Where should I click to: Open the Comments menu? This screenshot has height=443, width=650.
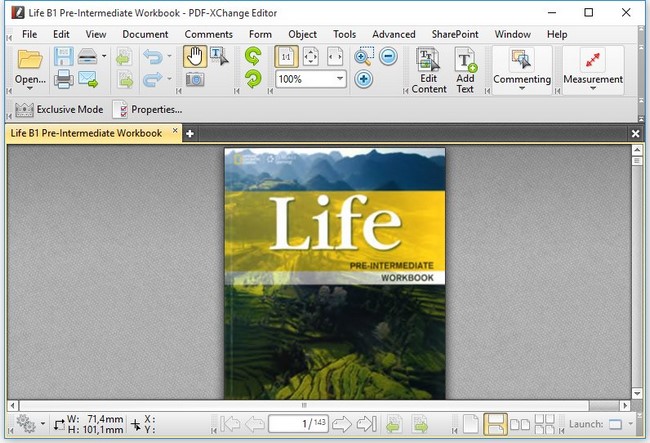[209, 34]
